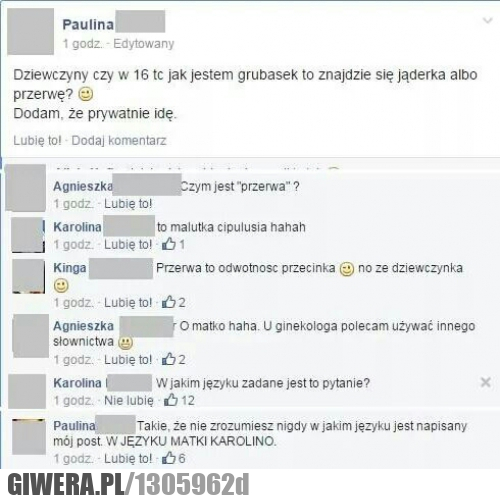Open Kinga's profile name link
Image resolution: width=500 pixels, height=500 pixels.
(70, 268)
